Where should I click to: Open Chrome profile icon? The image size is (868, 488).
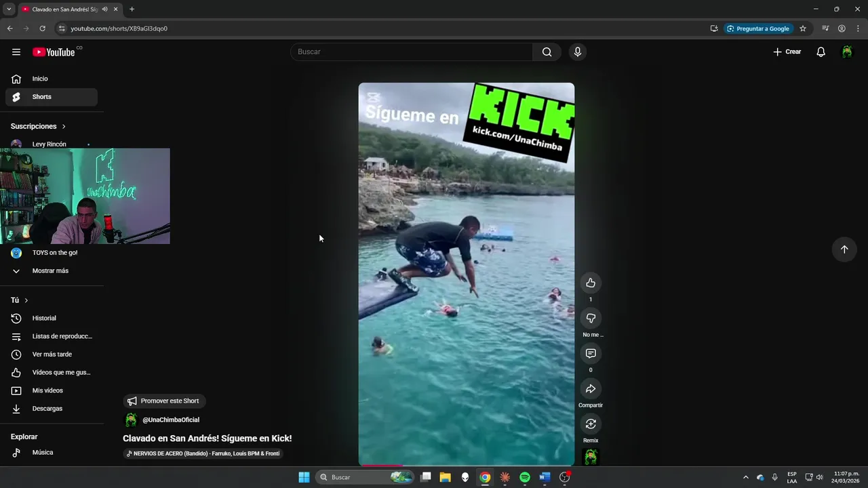pyautogui.click(x=842, y=28)
